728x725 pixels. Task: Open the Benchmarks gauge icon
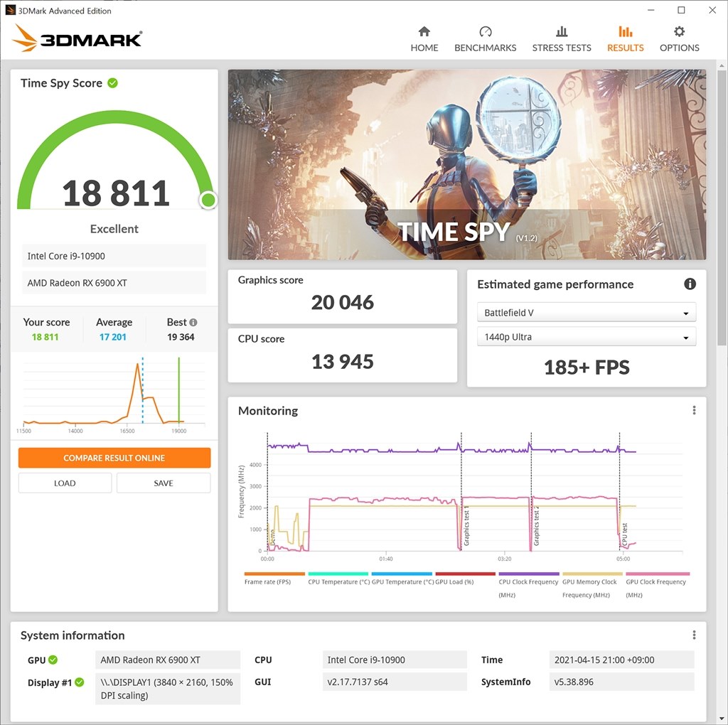(x=485, y=31)
